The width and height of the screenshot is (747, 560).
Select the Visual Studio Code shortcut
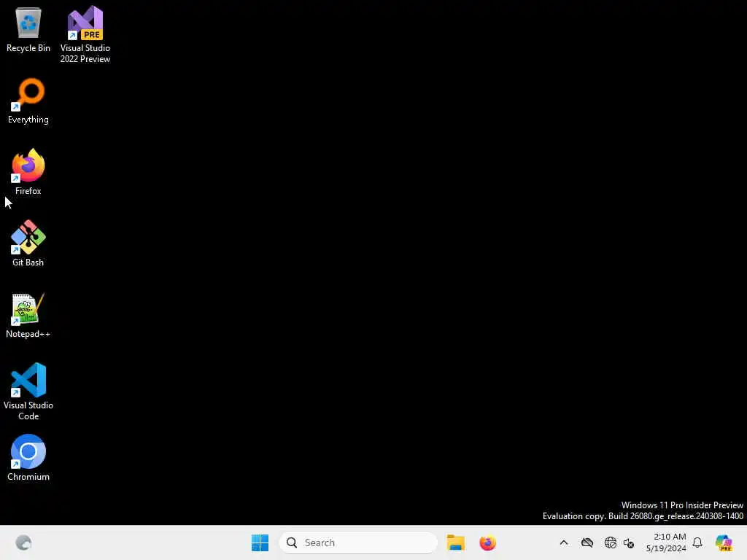point(28,392)
